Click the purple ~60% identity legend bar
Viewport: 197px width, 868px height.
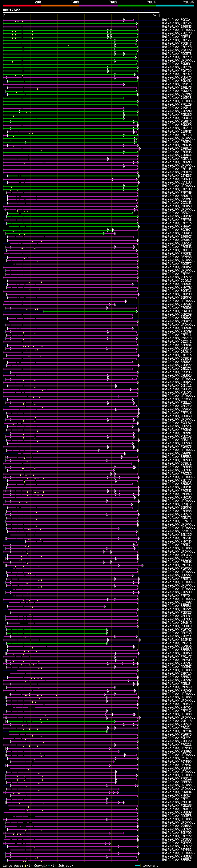click(x=99, y=6)
